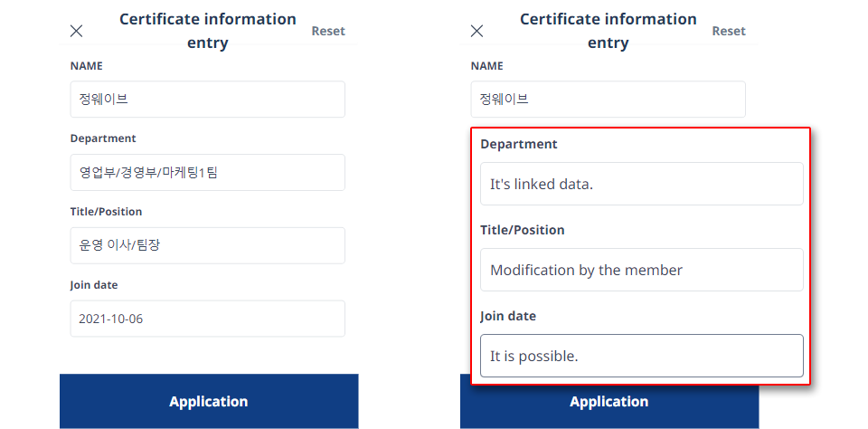
Task: Select the Department field showing 영업부/경영부/마케팅1팀
Action: [208, 172]
